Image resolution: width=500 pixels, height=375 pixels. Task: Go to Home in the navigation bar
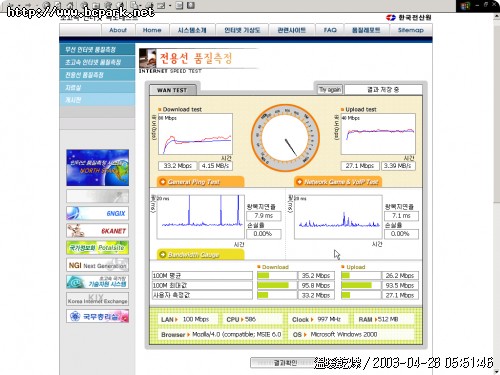[x=152, y=30]
